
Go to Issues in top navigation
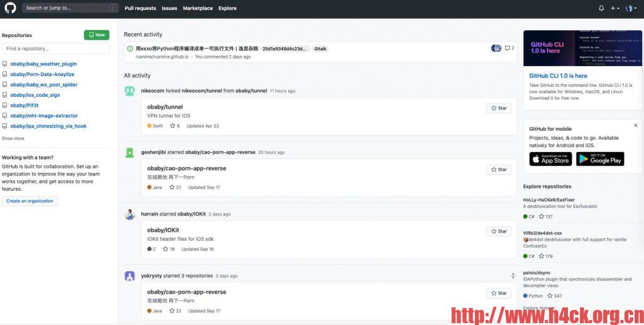pos(169,8)
